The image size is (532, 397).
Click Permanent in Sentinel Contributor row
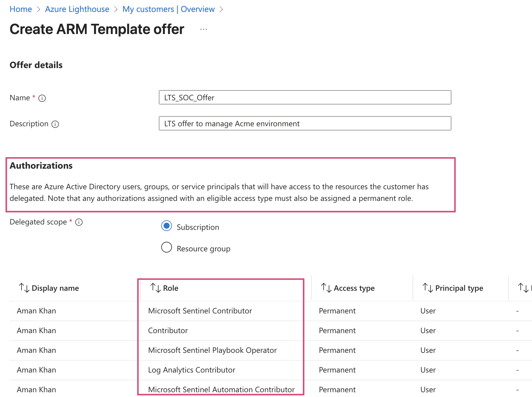(337, 311)
